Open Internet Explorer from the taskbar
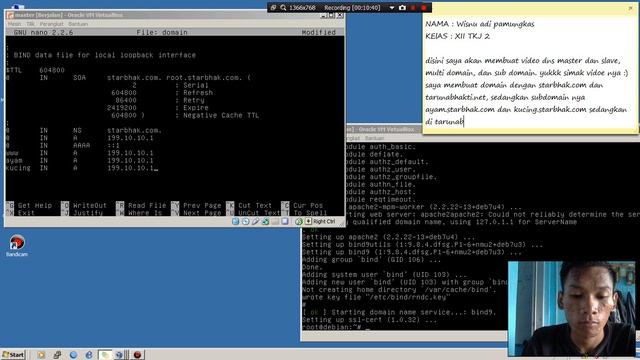This screenshot has width=640, height=360. click(89, 355)
